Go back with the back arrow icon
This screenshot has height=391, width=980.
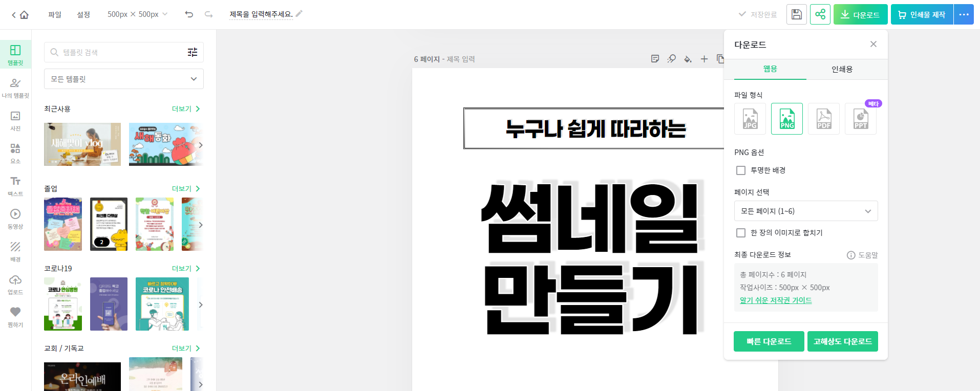[x=14, y=15]
